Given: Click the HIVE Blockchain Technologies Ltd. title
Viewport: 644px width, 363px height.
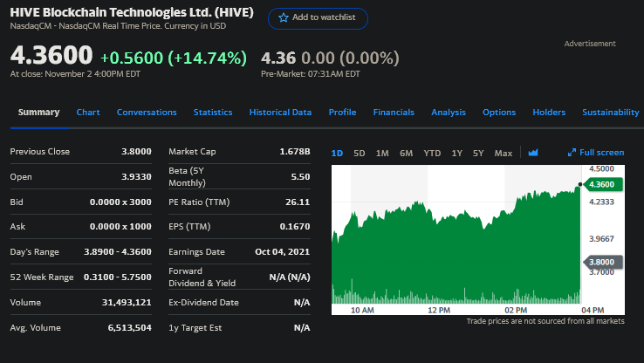Looking at the screenshot, I should [x=132, y=12].
